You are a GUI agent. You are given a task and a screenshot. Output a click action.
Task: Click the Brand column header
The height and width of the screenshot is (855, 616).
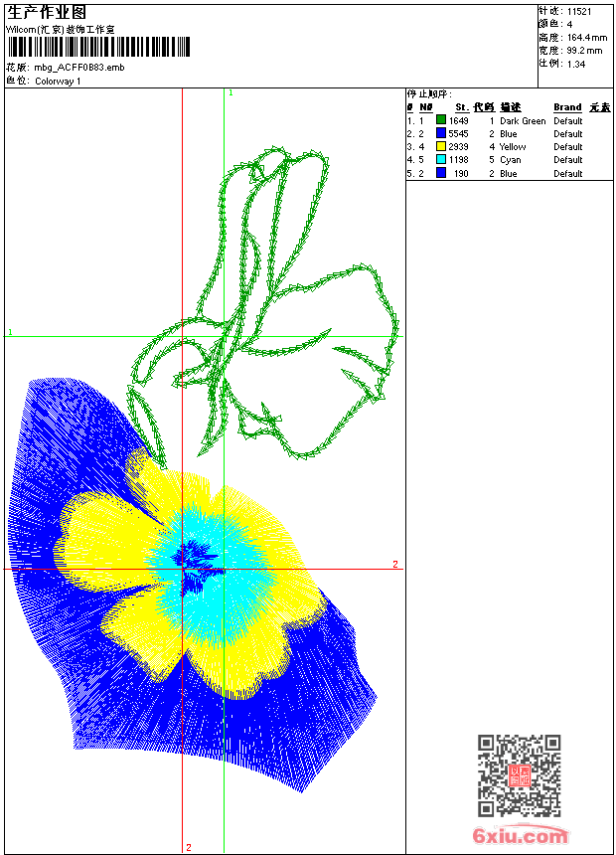pyautogui.click(x=567, y=107)
